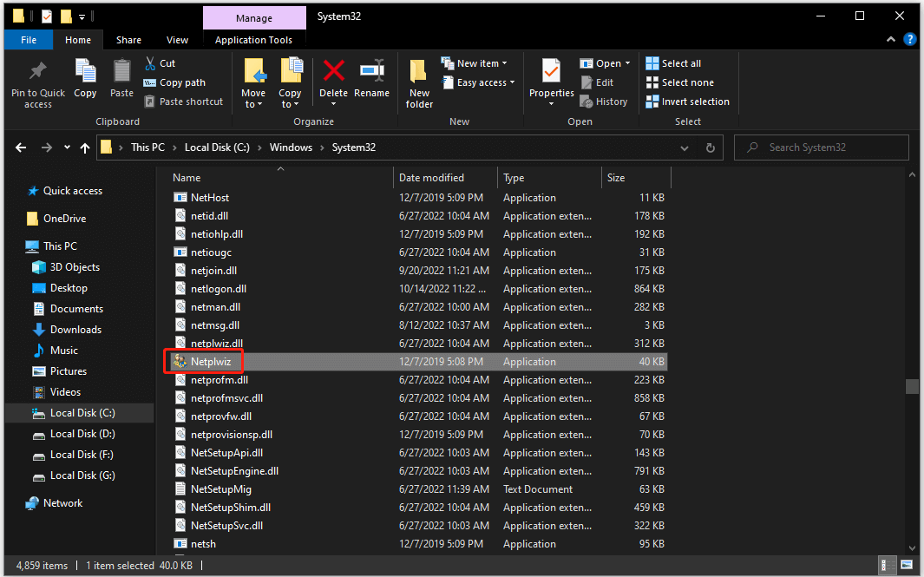This screenshot has width=924, height=577.
Task: Click the Help question mark icon
Action: pos(909,38)
